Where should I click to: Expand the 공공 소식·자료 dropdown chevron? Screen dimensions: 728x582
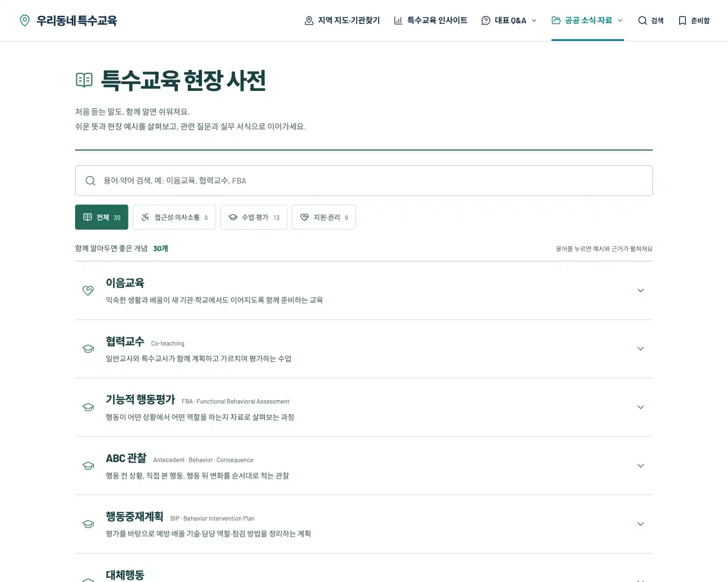click(x=621, y=20)
